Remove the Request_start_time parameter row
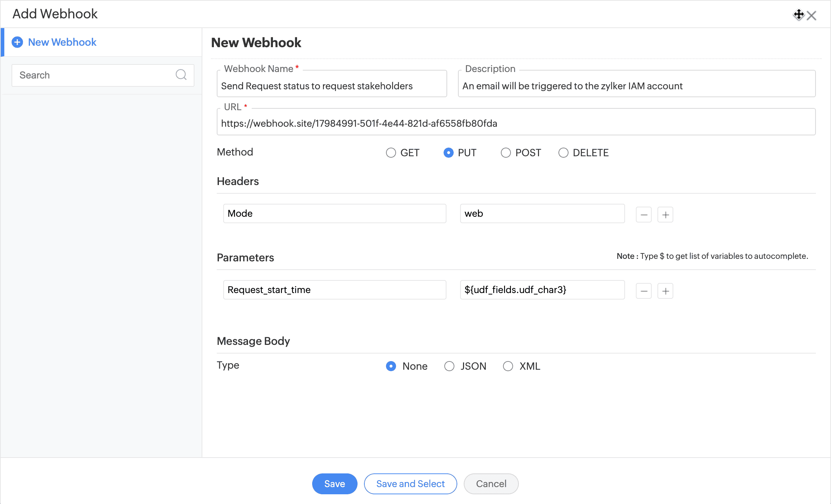831x504 pixels. (x=643, y=291)
